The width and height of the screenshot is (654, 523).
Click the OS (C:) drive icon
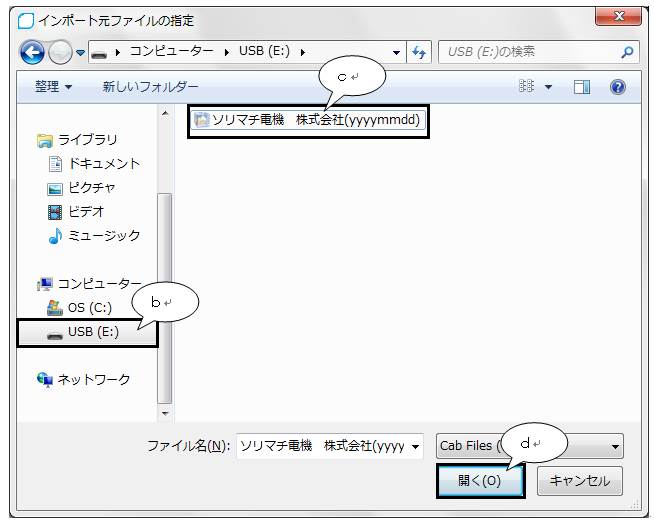point(55,308)
